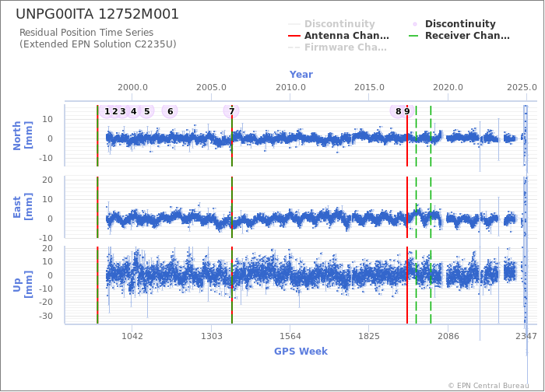
Task: Click the UNPG00ITA 12752M001 chart title
Action: pos(97,14)
